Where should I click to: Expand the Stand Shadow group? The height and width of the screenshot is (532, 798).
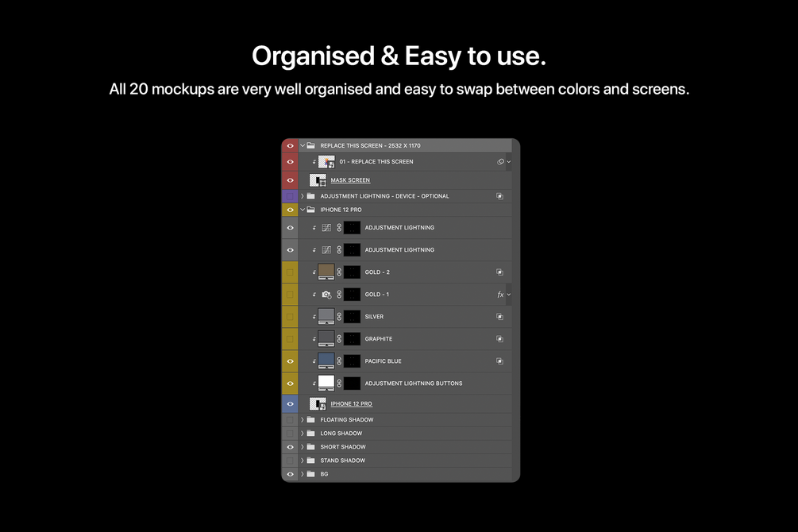point(303,461)
